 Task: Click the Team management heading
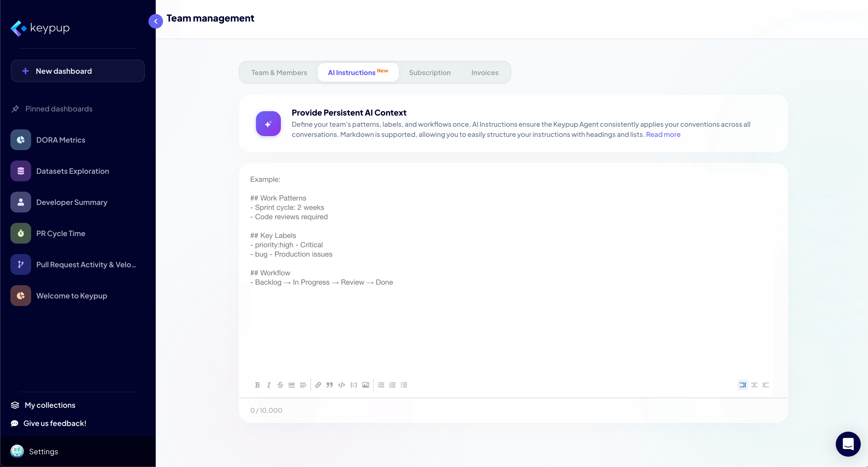point(210,18)
